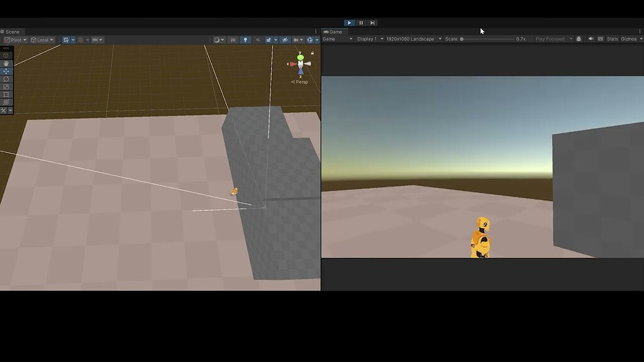
Task: Mute game audio in Game view toolbar
Action: [592, 38]
